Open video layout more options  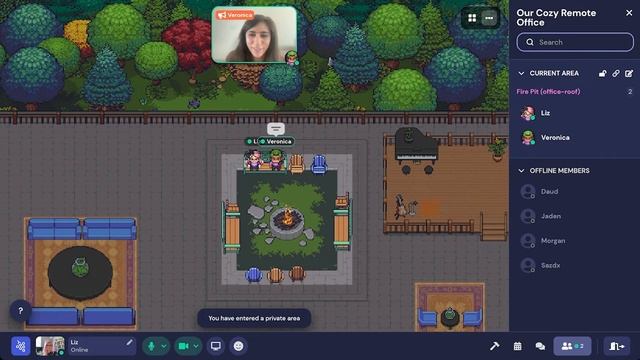[x=489, y=18]
